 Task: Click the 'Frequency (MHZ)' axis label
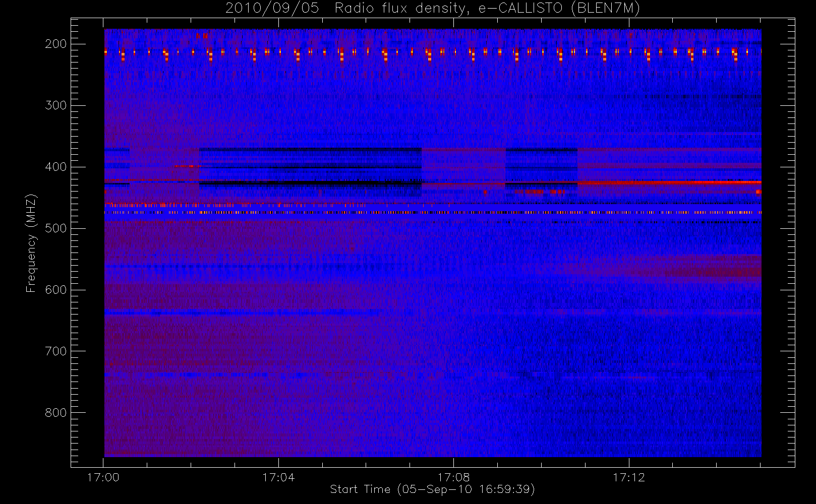tap(31, 243)
